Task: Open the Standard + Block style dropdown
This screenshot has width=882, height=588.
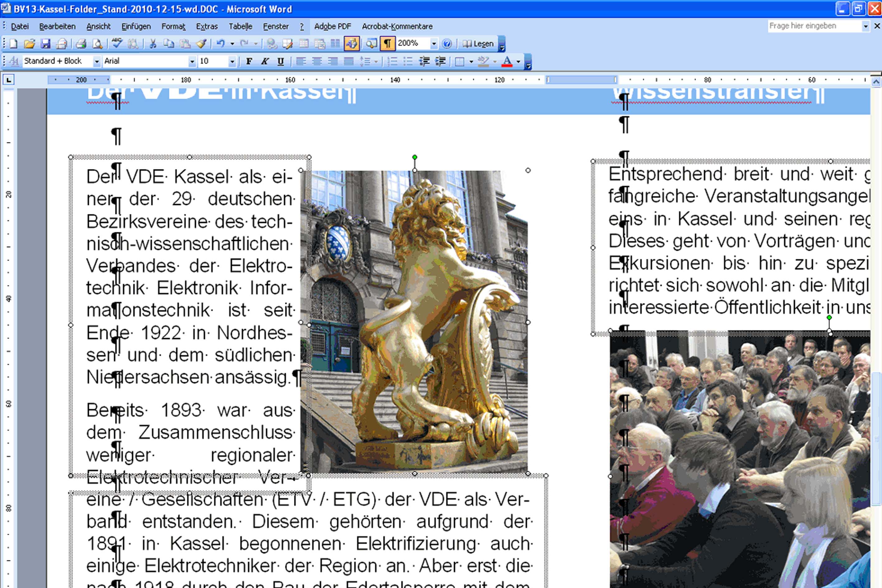Action: click(x=97, y=61)
